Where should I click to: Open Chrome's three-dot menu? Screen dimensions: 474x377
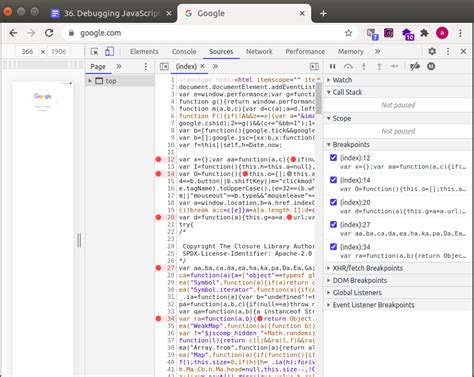[x=460, y=33]
